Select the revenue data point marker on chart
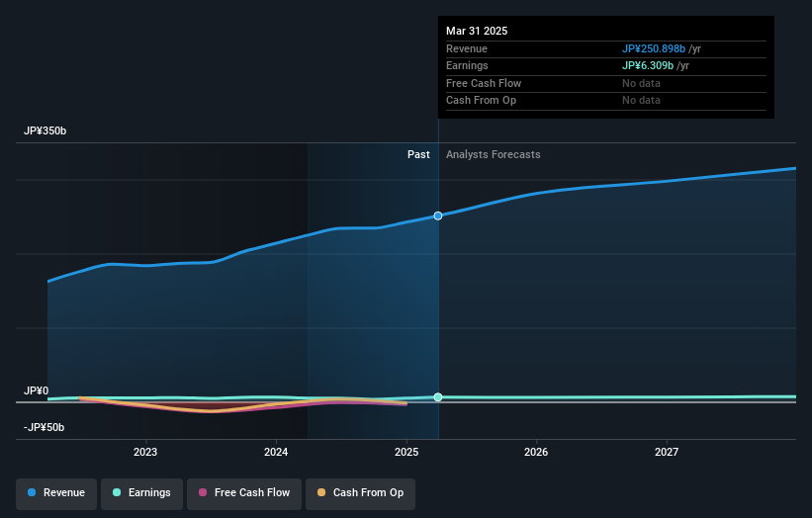Viewport: 812px width, 518px height. [x=438, y=216]
